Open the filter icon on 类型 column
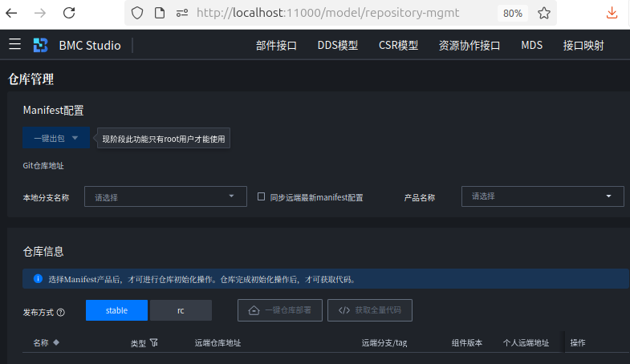 pos(154,342)
